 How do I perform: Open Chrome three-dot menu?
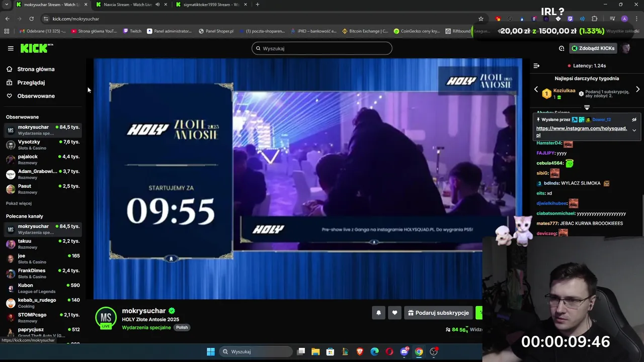point(636,19)
